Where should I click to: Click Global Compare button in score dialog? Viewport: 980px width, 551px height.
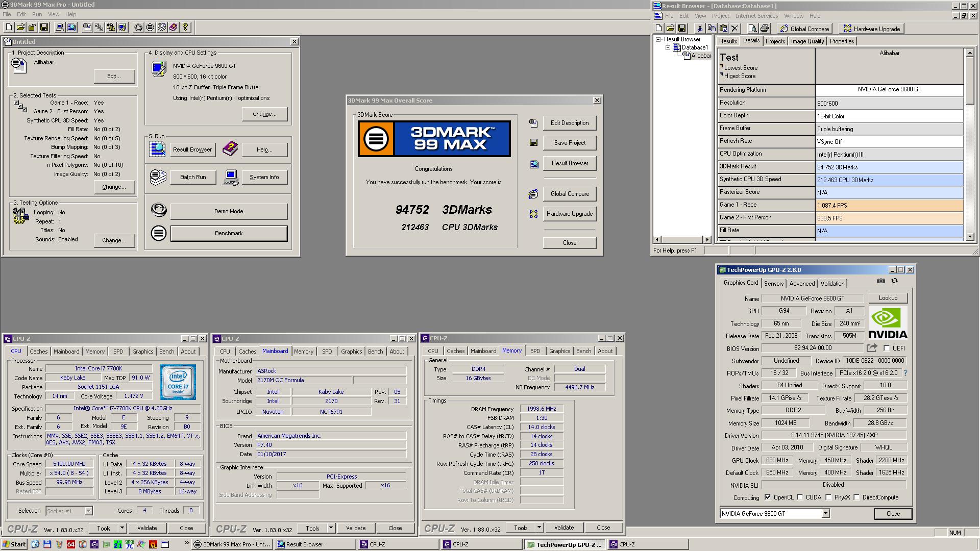point(570,194)
